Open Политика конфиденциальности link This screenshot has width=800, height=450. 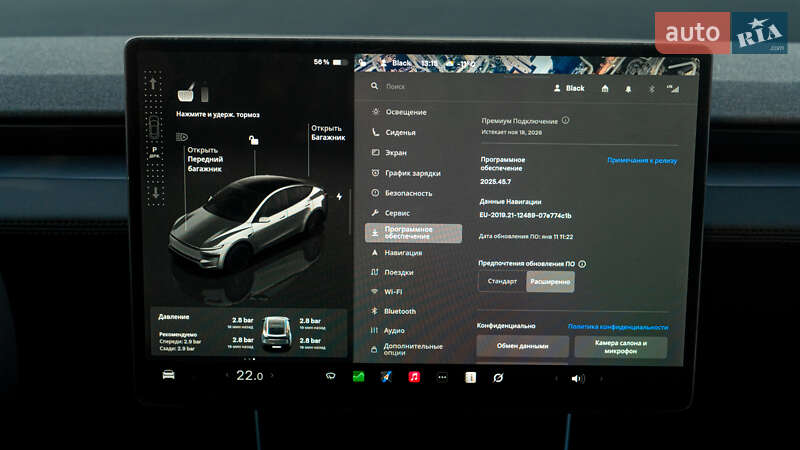pyautogui.click(x=618, y=327)
